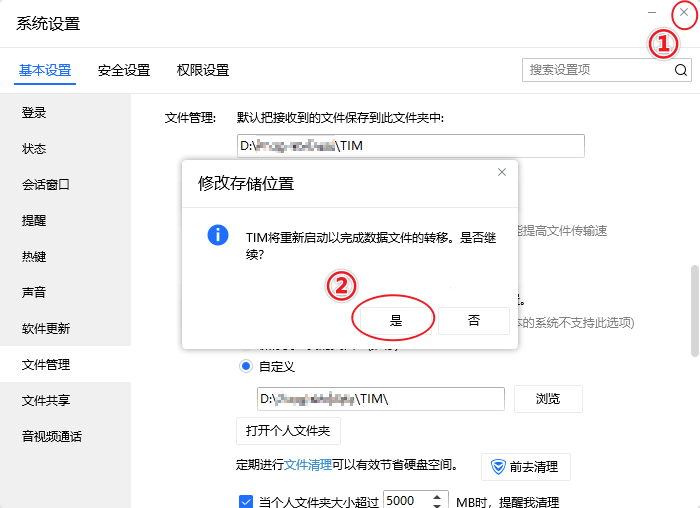Focus the 搜索设置项 search field
This screenshot has width=700, height=508.
[x=596, y=70]
